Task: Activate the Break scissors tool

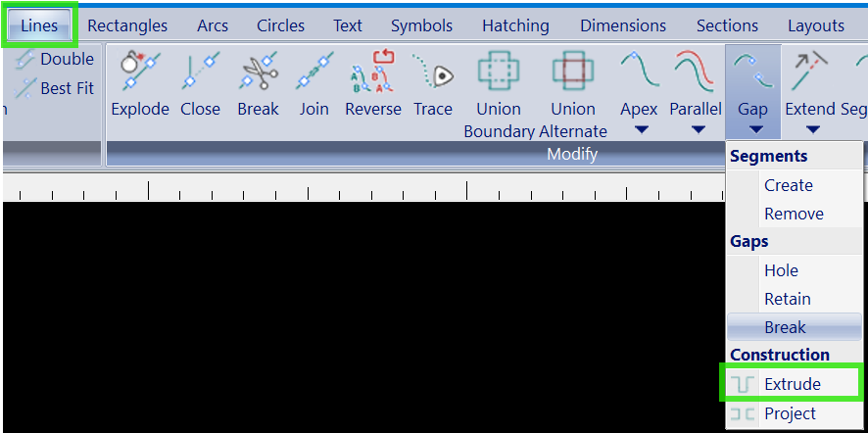Action: coord(258,84)
